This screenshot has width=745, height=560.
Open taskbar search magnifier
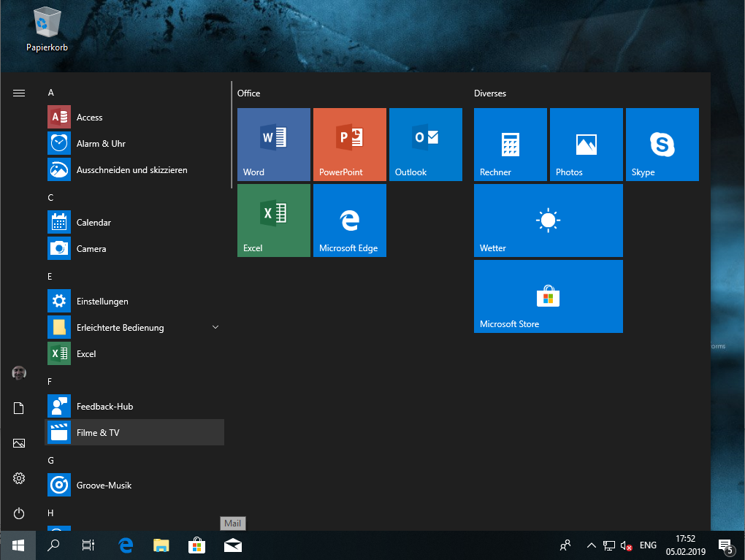tap(53, 545)
